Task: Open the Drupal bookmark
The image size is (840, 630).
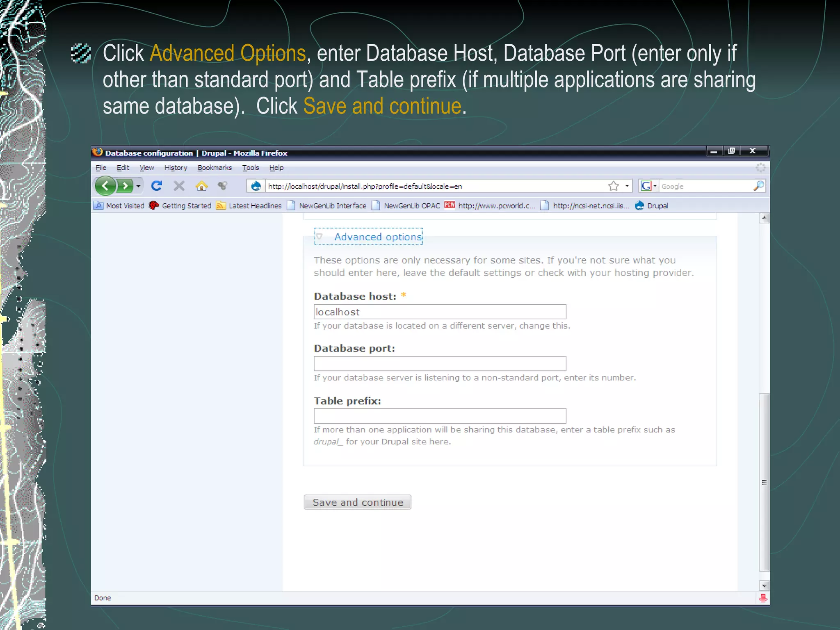Action: pos(651,205)
